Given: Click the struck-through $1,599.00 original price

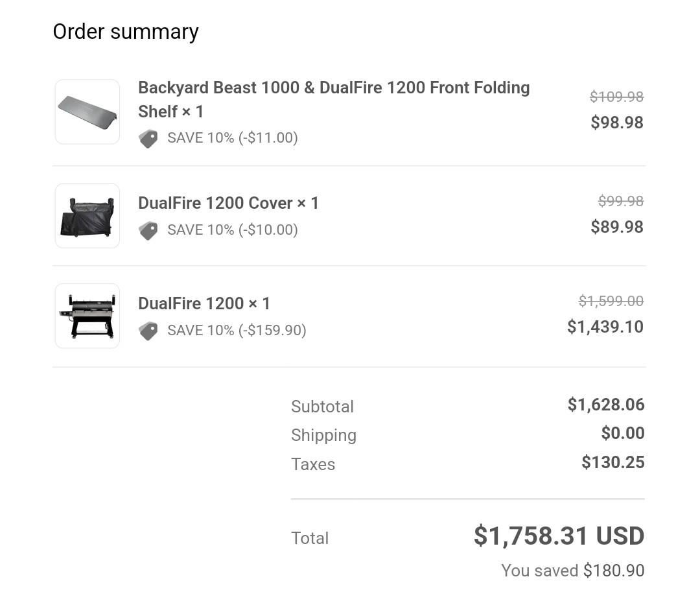Looking at the screenshot, I should coord(611,301).
